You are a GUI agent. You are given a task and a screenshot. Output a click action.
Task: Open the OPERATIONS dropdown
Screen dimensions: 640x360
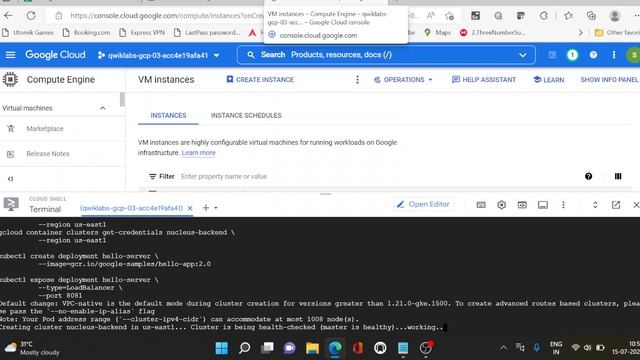click(403, 80)
